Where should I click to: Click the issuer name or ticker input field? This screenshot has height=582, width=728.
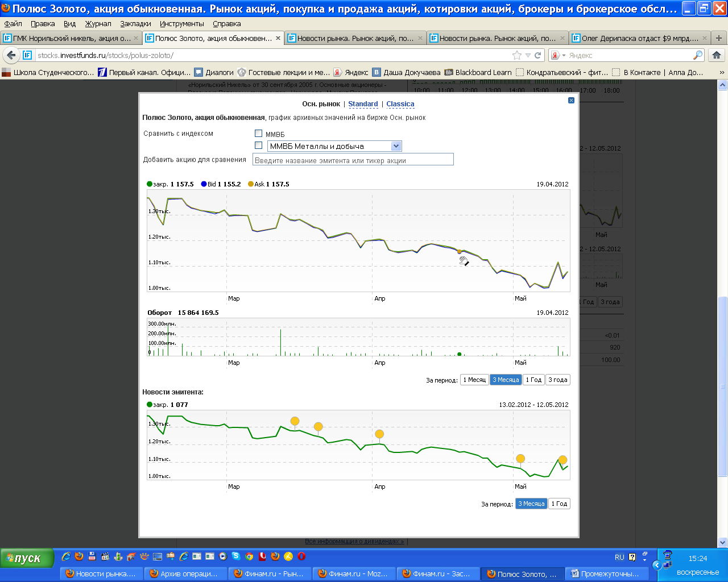pyautogui.click(x=353, y=160)
